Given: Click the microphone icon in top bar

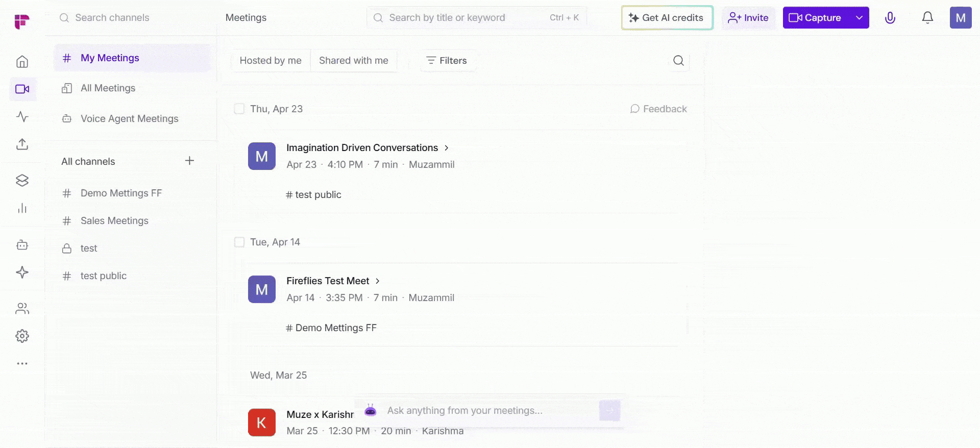Looking at the screenshot, I should point(890,18).
